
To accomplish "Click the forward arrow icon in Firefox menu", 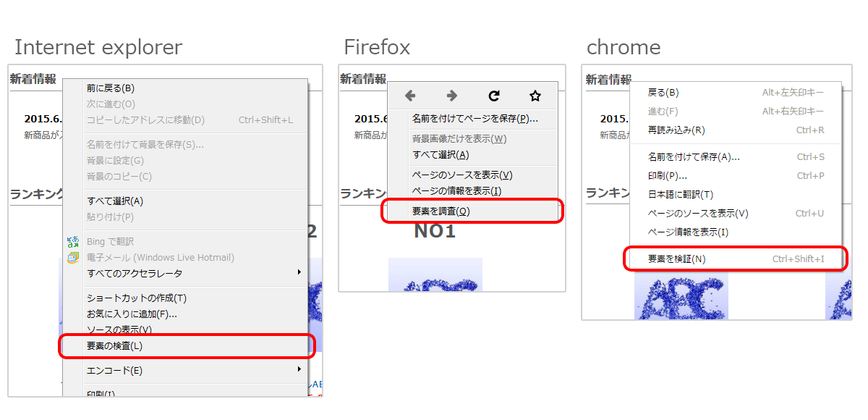I will tap(452, 96).
